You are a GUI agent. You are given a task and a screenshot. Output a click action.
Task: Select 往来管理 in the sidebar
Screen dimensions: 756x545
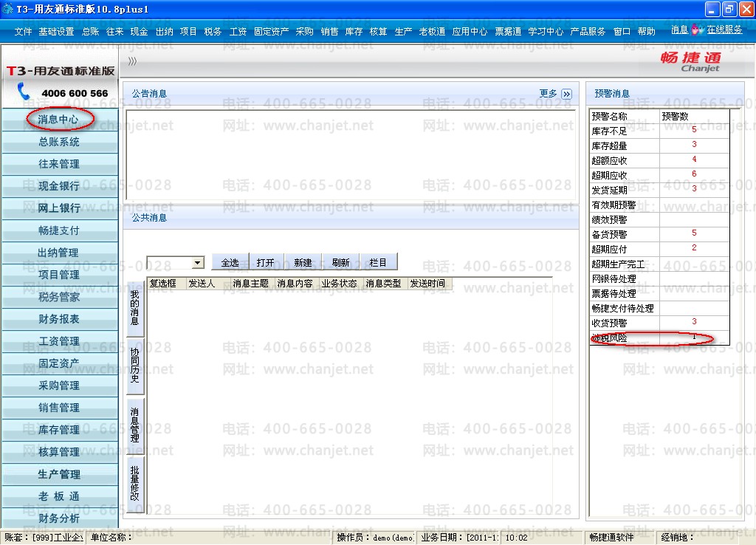point(60,163)
